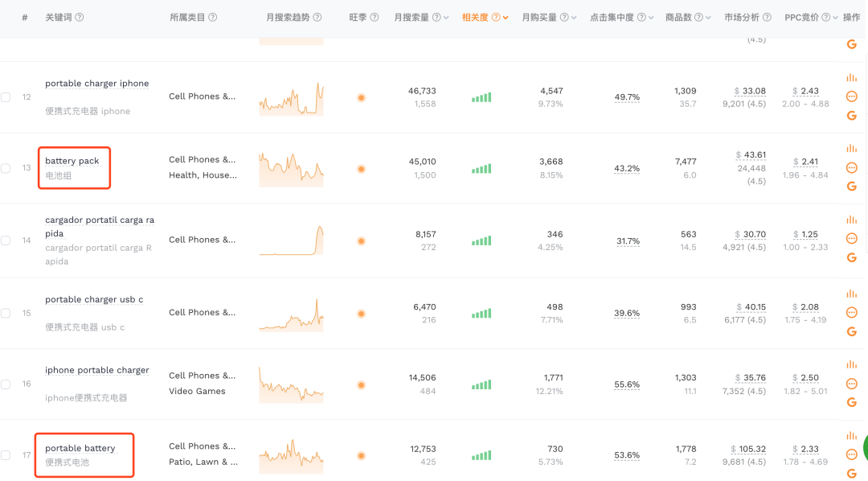Click relevance bars for portable charger iphone
Viewport: 868px width, 481px height.
coord(481,97)
